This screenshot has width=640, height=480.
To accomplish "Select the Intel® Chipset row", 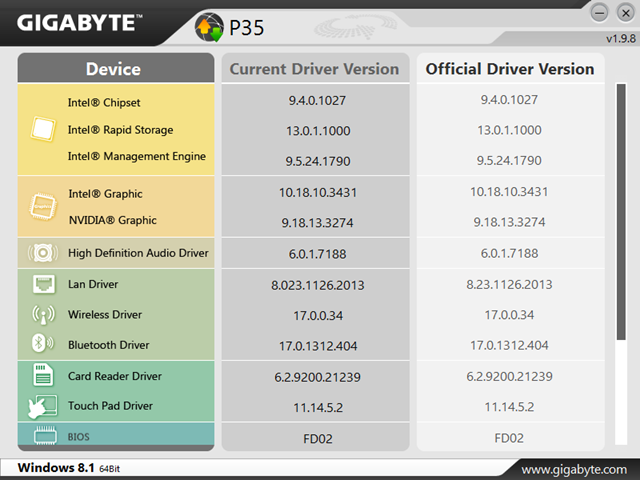I will [x=104, y=102].
